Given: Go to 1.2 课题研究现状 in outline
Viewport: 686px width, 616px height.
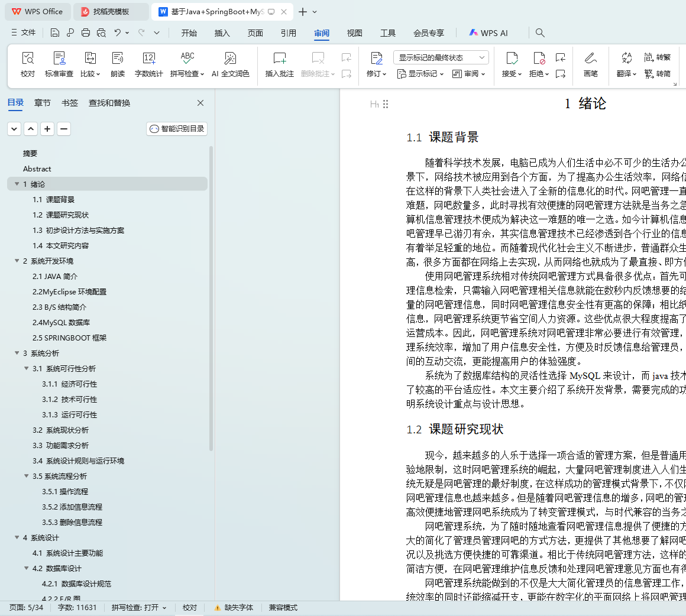Looking at the screenshot, I should pyautogui.click(x=60, y=215).
